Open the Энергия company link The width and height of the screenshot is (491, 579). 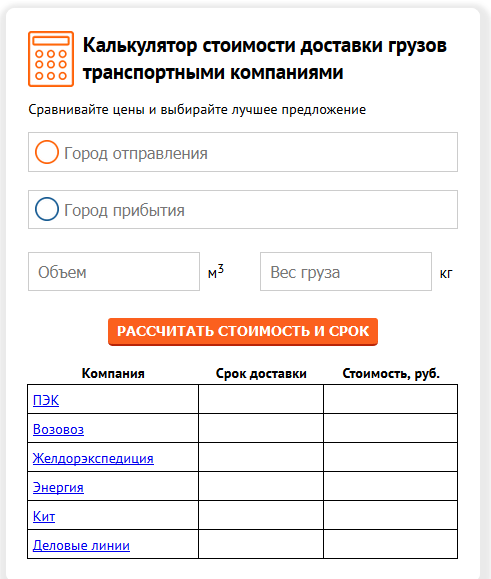pos(58,487)
